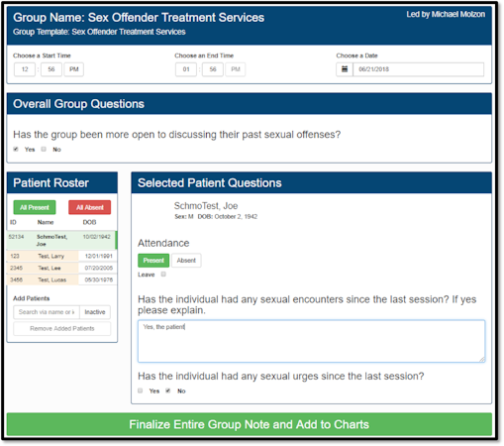Mark all patients as All Absent
This screenshot has width=504, height=446.
coord(90,207)
